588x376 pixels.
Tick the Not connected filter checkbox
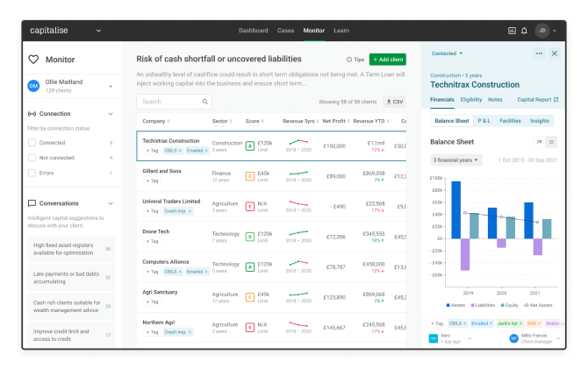point(32,158)
